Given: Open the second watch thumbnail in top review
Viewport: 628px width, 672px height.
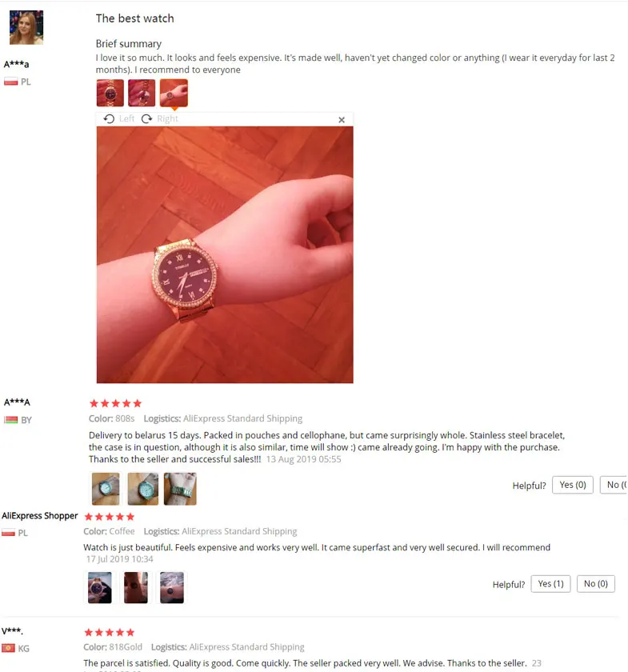Looking at the screenshot, I should (x=142, y=93).
